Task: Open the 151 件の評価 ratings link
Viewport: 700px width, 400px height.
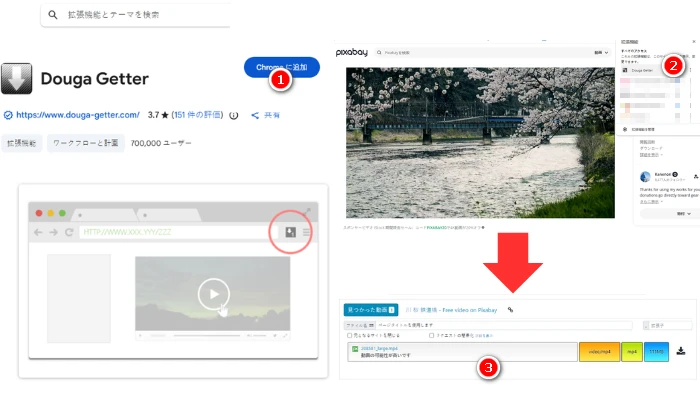Action: click(x=197, y=115)
